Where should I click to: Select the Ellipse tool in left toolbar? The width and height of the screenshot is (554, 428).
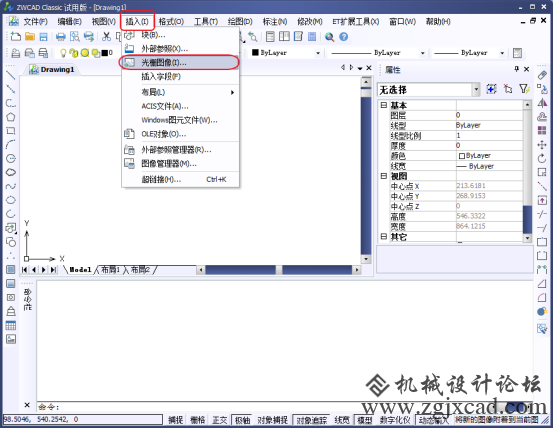click(x=11, y=200)
